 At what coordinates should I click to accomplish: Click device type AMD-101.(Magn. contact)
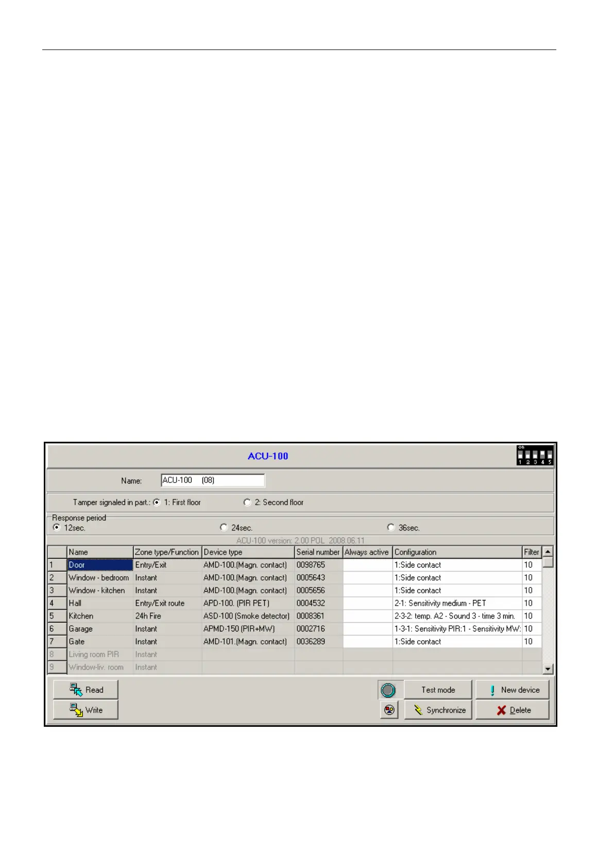248,642
